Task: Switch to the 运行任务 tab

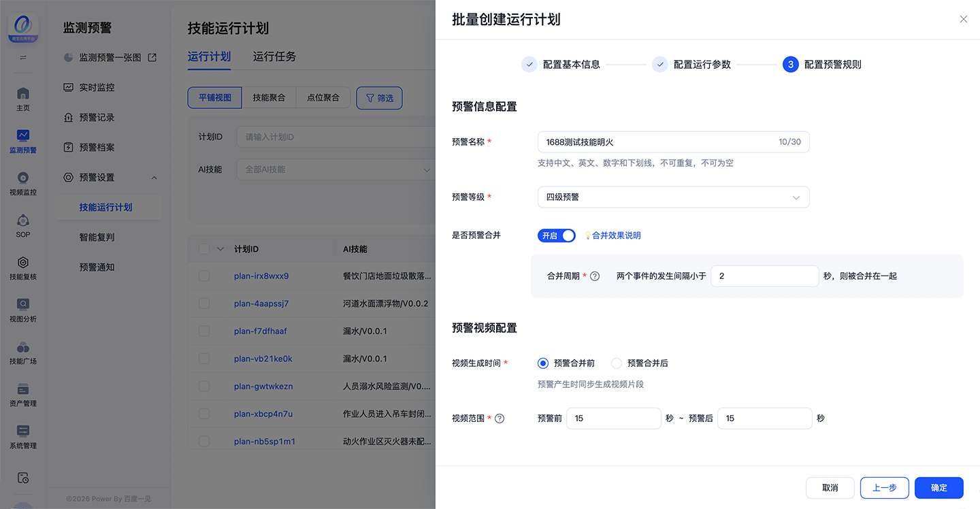Action: click(x=274, y=56)
